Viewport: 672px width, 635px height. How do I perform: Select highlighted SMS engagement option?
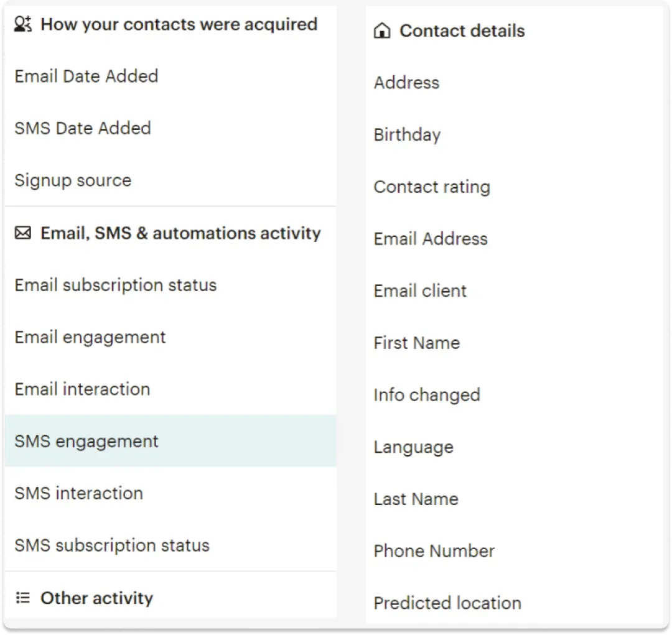click(x=86, y=442)
